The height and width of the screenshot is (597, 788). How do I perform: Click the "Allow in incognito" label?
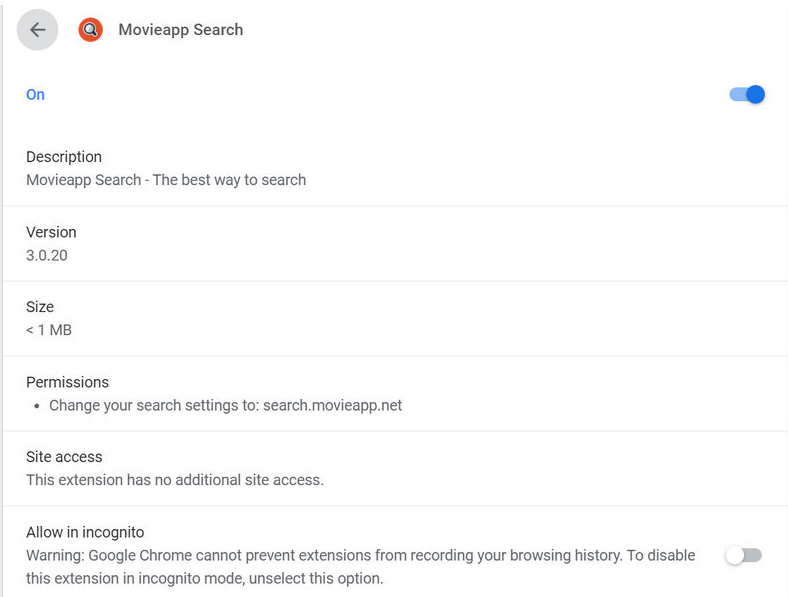[86, 532]
